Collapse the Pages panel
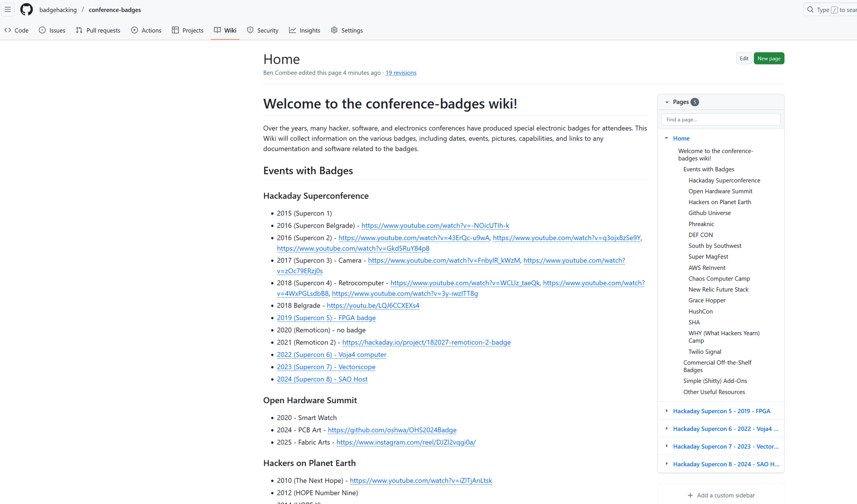This screenshot has height=504, width=857. (x=667, y=102)
